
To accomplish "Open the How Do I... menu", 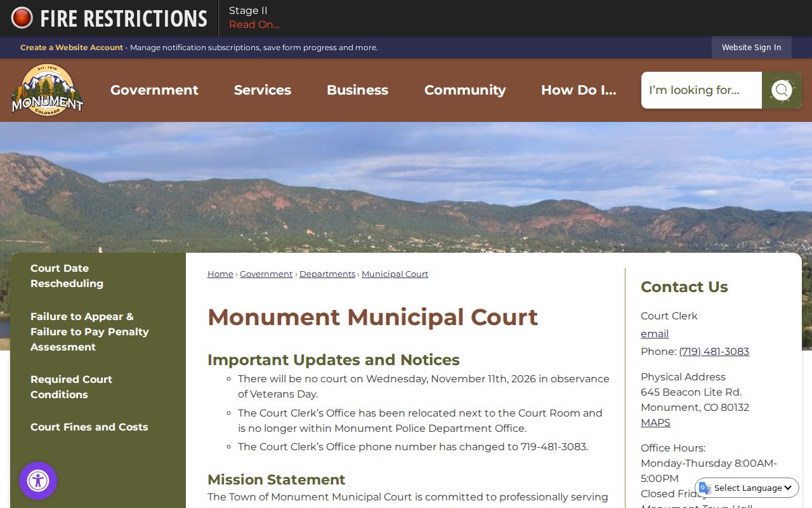I will (x=579, y=90).
